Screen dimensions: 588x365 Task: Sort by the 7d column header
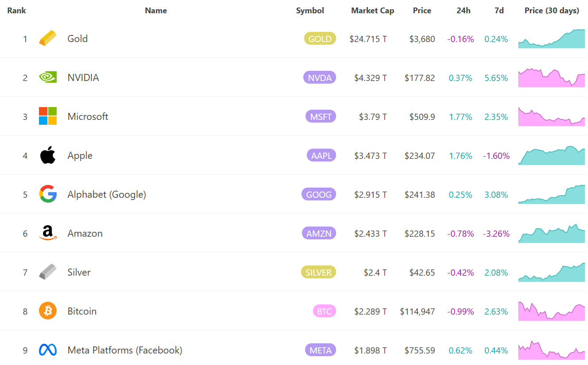pos(499,11)
